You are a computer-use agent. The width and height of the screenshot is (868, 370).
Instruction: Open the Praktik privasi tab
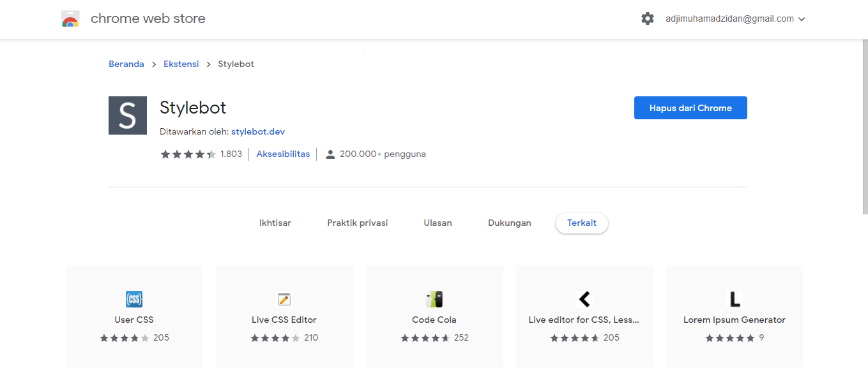(x=357, y=223)
